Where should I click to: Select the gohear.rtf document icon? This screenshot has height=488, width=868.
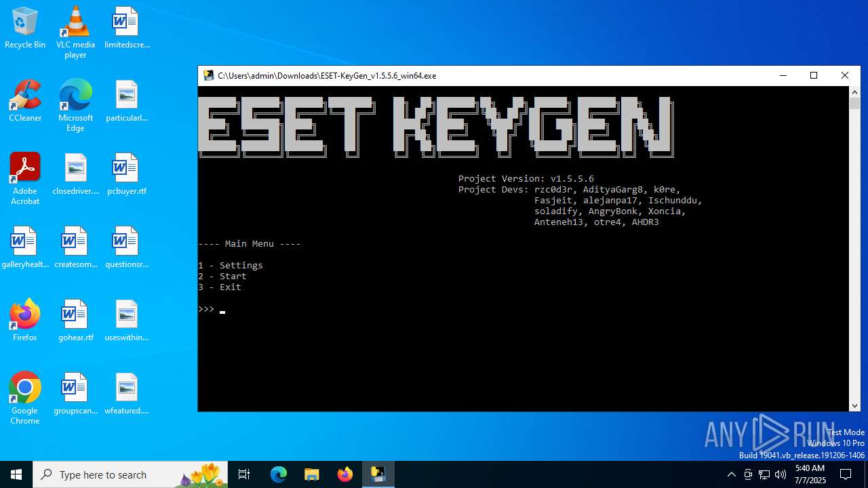tap(75, 321)
